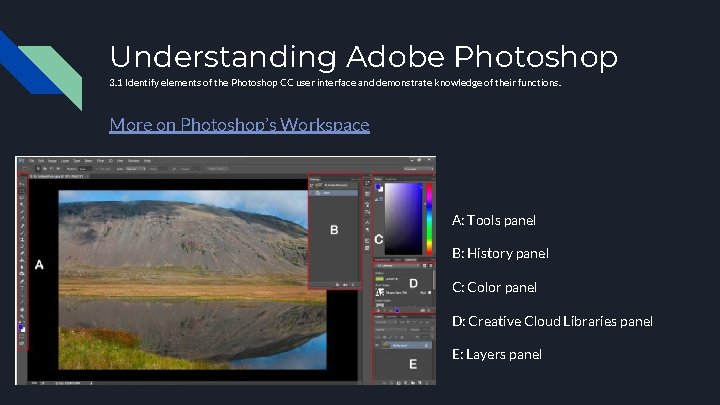The width and height of the screenshot is (720, 405).
Task: Click the foreground color box in Tools panel
Action: (20, 326)
